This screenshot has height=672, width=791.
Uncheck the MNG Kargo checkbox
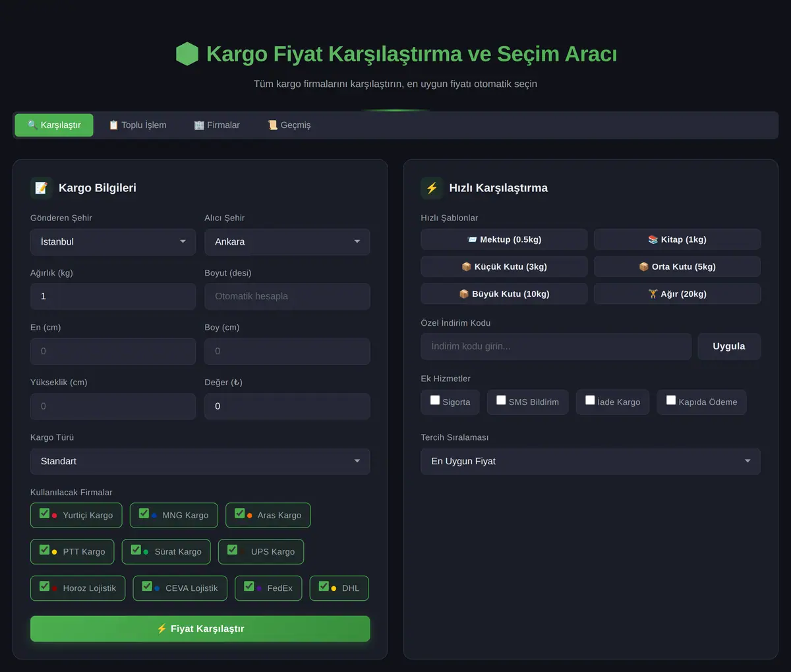pos(144,513)
